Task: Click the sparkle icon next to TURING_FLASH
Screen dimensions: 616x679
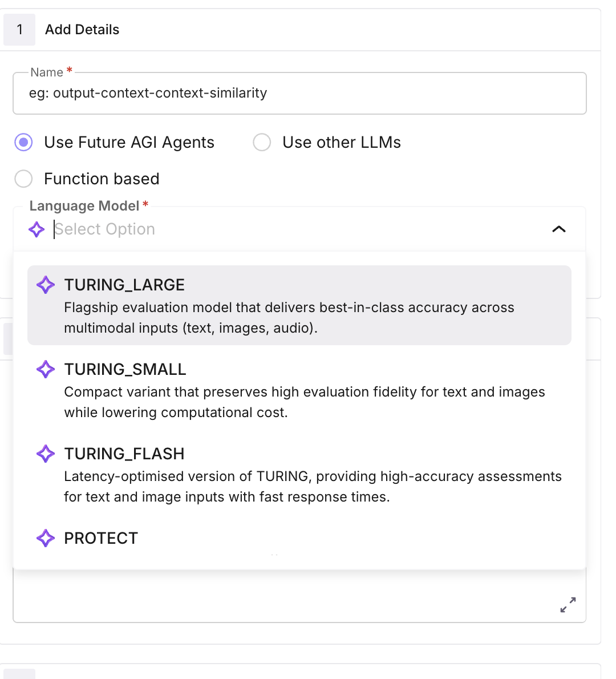Action: tap(45, 454)
